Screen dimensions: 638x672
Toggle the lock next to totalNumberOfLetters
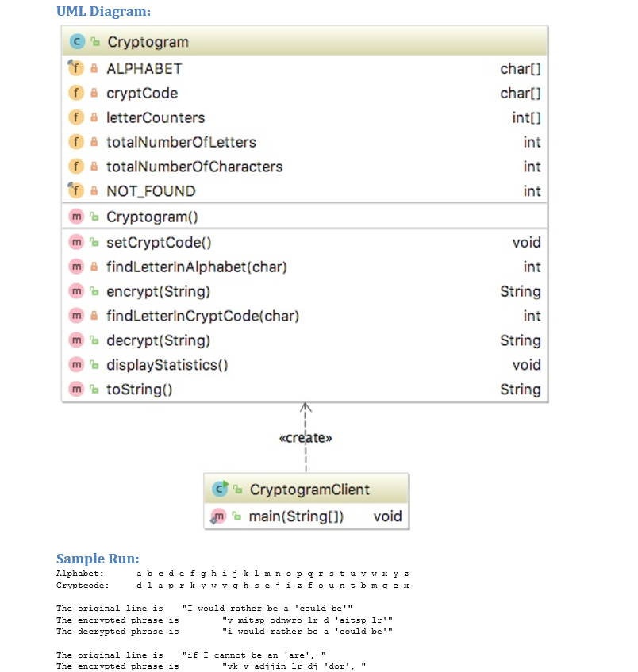[92, 142]
